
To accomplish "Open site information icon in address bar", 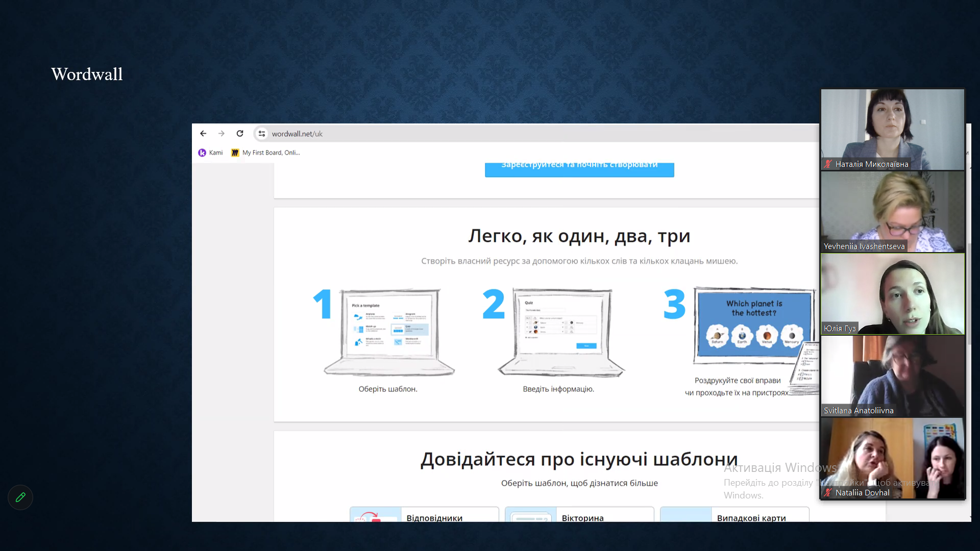I will [261, 134].
